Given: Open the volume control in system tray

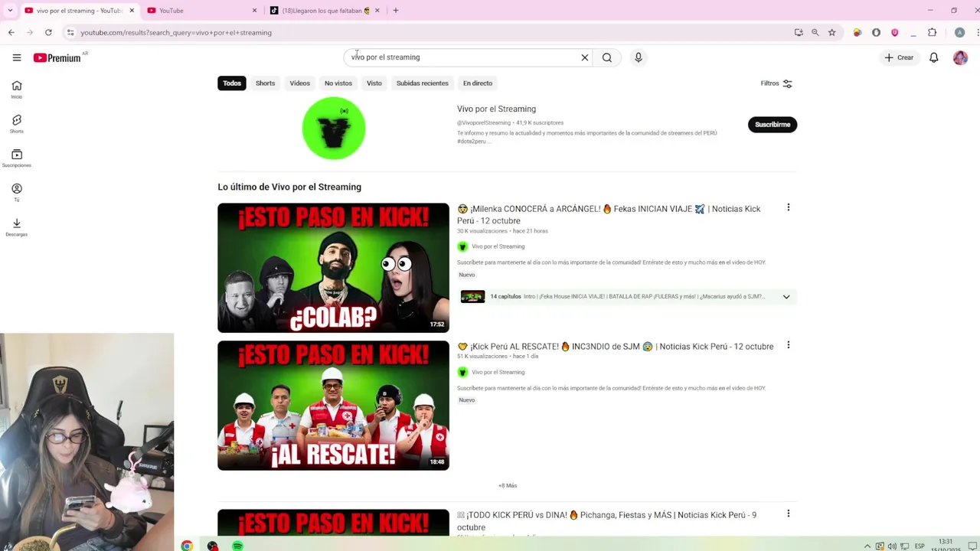Looking at the screenshot, I should click(x=892, y=546).
